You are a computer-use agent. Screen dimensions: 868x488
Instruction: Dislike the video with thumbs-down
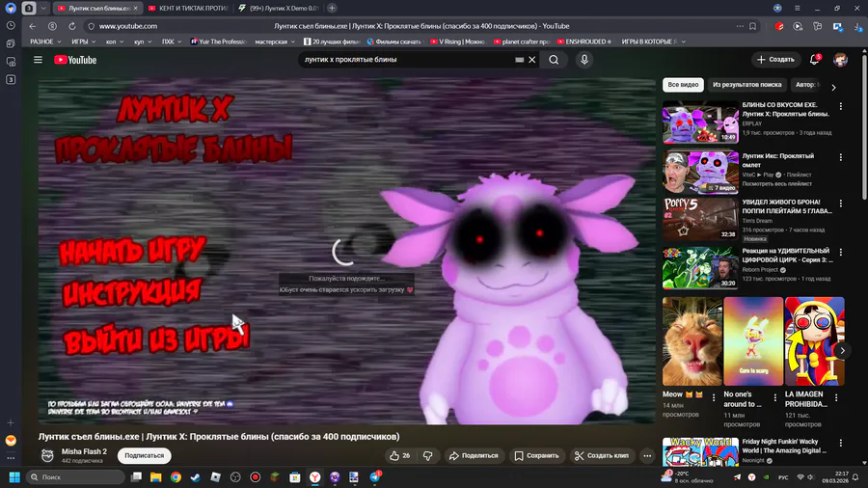pyautogui.click(x=428, y=455)
